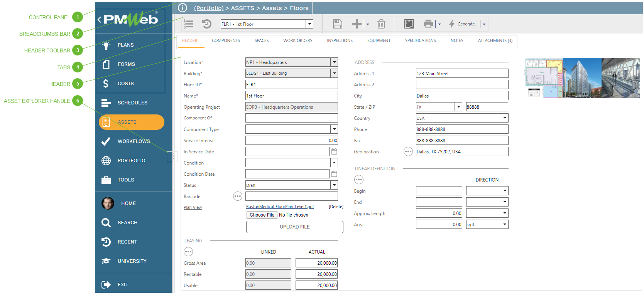Click the list view icon in toolbar
This screenshot has height=294, width=644.
pos(188,24)
